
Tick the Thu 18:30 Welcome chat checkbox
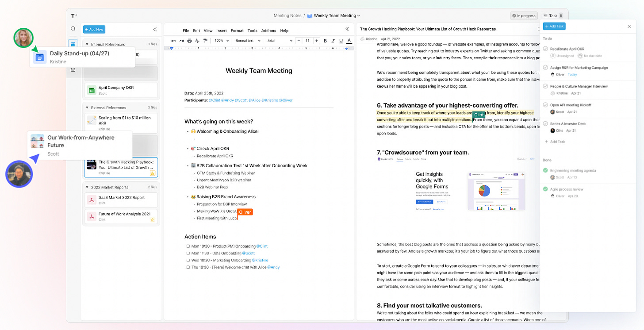point(188,267)
